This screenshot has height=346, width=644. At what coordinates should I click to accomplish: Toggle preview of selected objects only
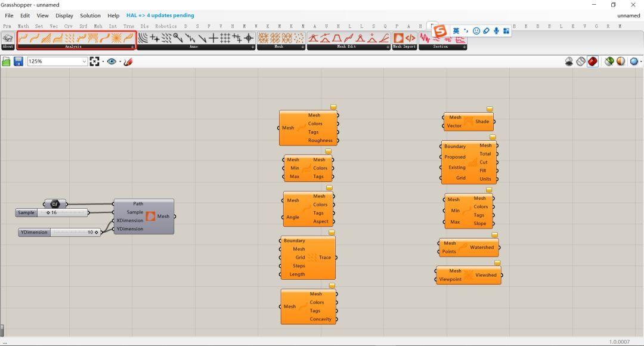[x=609, y=61]
